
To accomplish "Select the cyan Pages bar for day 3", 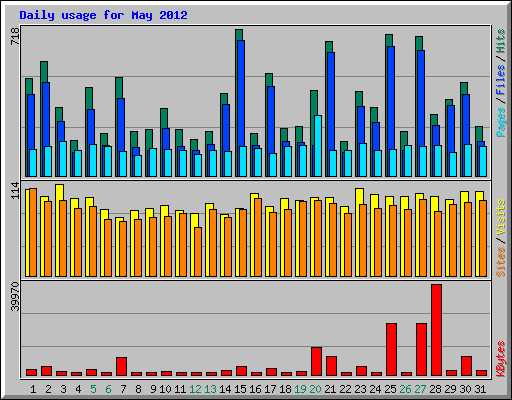I will pyautogui.click(x=63, y=159).
